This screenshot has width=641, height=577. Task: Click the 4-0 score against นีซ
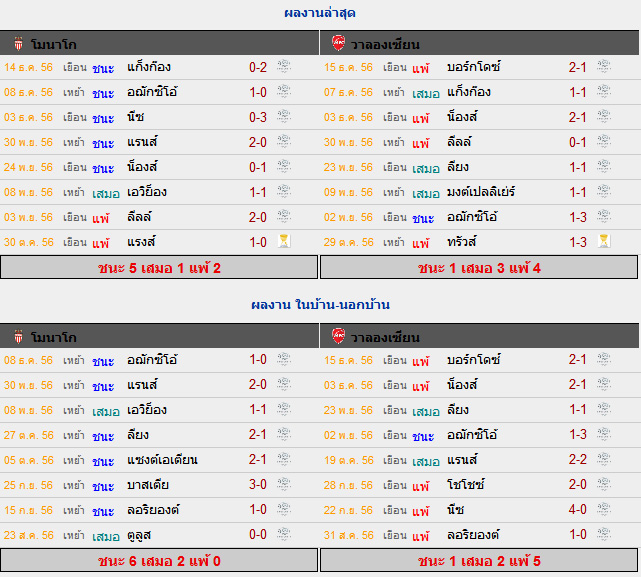pyautogui.click(x=578, y=510)
